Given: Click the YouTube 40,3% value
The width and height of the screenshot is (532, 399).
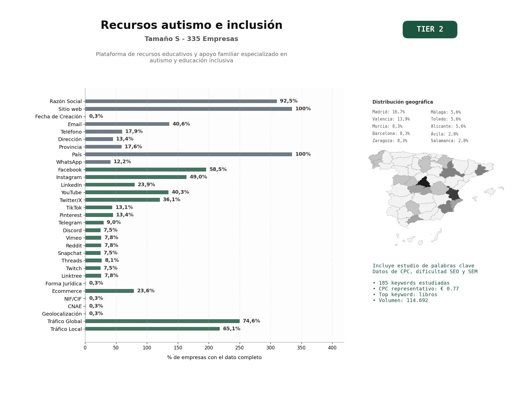Looking at the screenshot, I should pyautogui.click(x=180, y=192).
